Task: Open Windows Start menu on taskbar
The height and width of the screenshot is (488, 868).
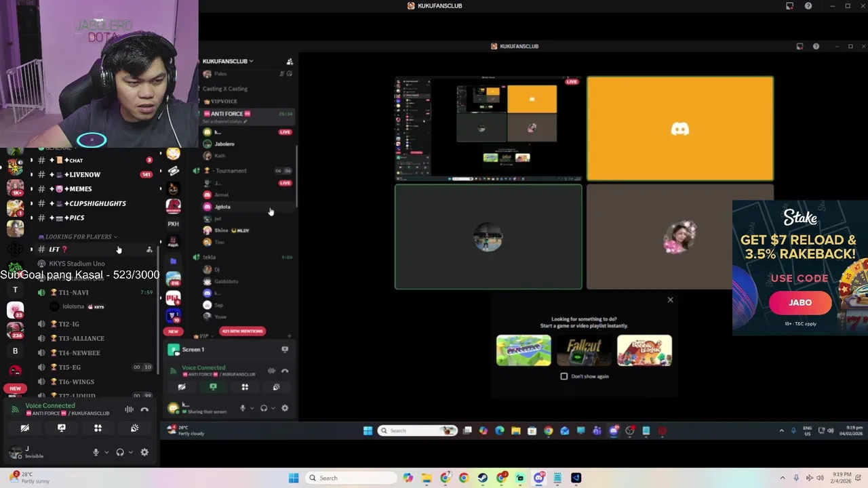Action: click(x=294, y=478)
